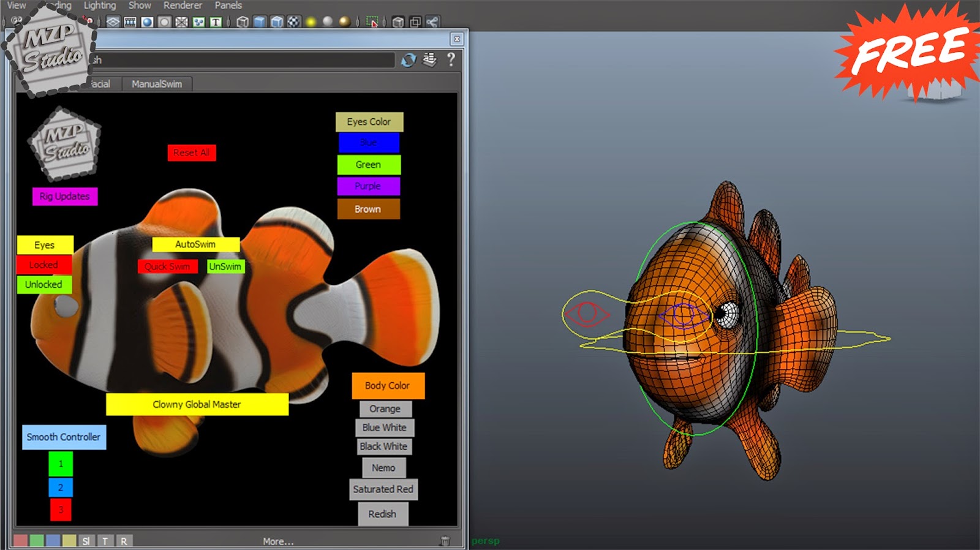
Task: Choose Green eye color
Action: (369, 165)
